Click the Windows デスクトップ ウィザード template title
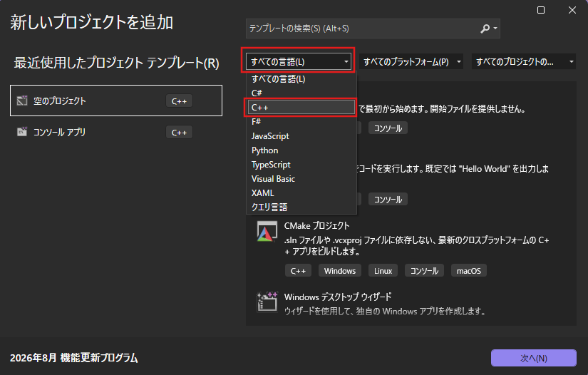The image size is (588, 375). (x=338, y=297)
